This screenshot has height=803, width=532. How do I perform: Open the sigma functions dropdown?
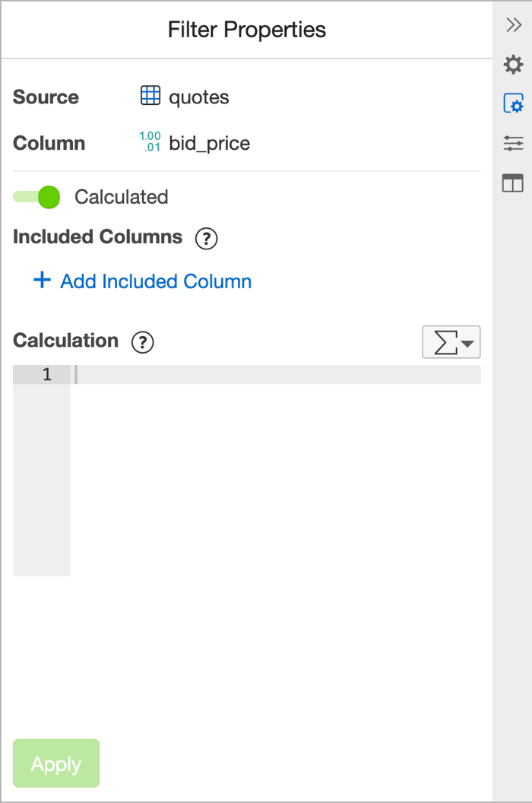coord(451,342)
